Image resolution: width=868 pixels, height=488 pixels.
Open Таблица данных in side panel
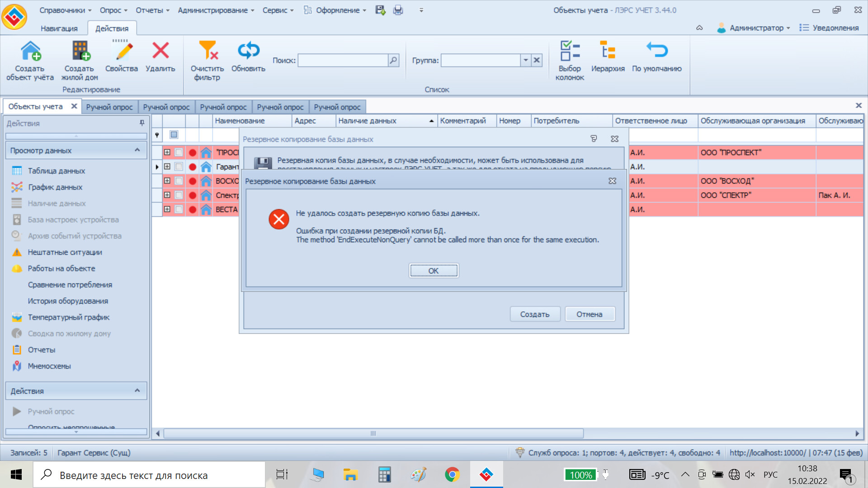click(x=56, y=171)
